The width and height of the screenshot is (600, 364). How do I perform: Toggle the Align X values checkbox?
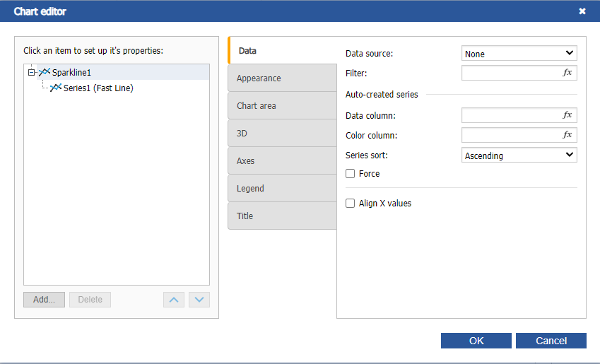(x=350, y=204)
